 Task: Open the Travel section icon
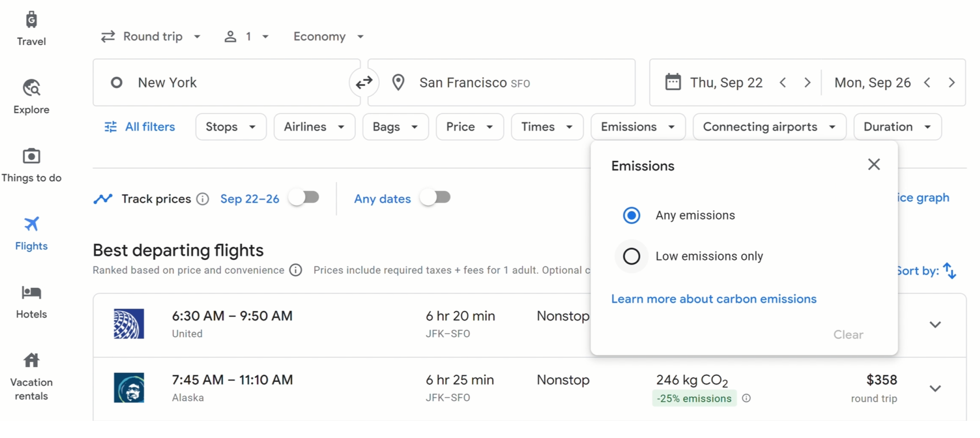click(x=31, y=20)
